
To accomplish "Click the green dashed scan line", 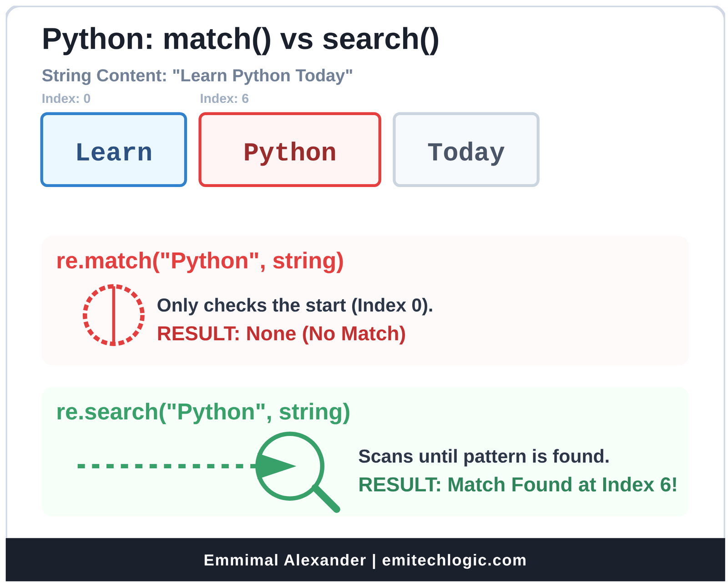I will (x=164, y=466).
